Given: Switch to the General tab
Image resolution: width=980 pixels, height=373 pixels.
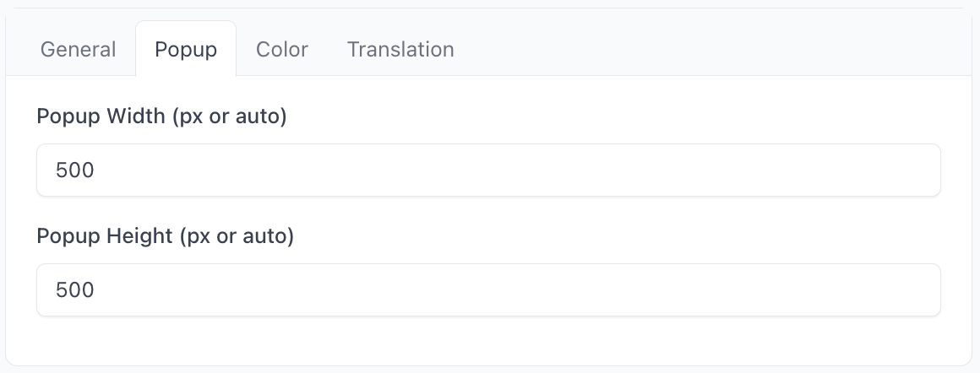Looking at the screenshot, I should (x=78, y=50).
